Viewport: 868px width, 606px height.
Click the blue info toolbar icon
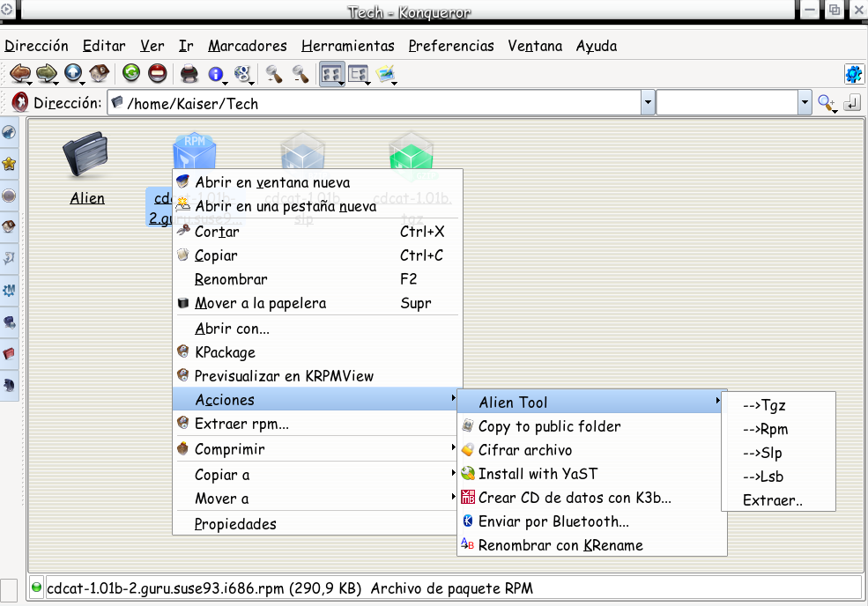[216, 74]
